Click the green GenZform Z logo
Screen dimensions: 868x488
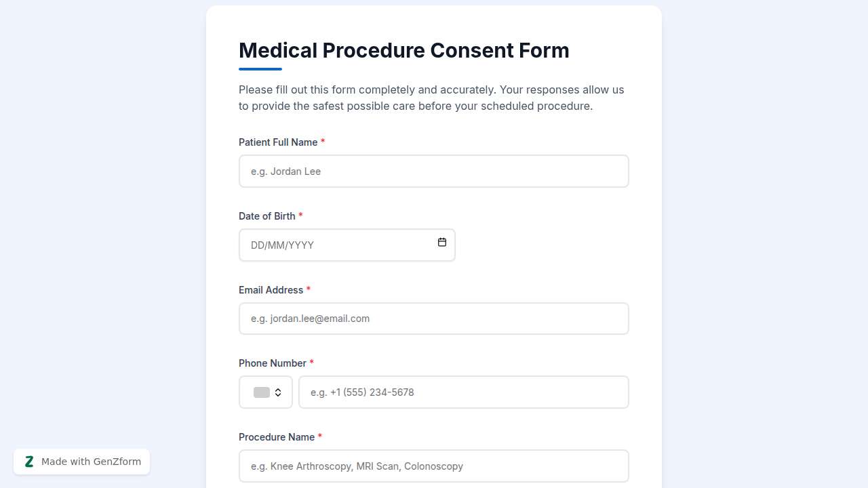point(29,462)
